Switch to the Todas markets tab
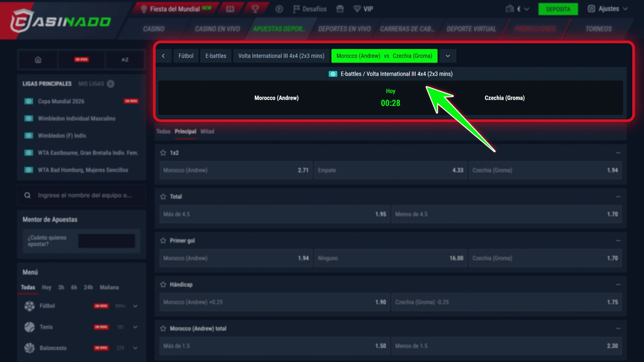 point(163,131)
